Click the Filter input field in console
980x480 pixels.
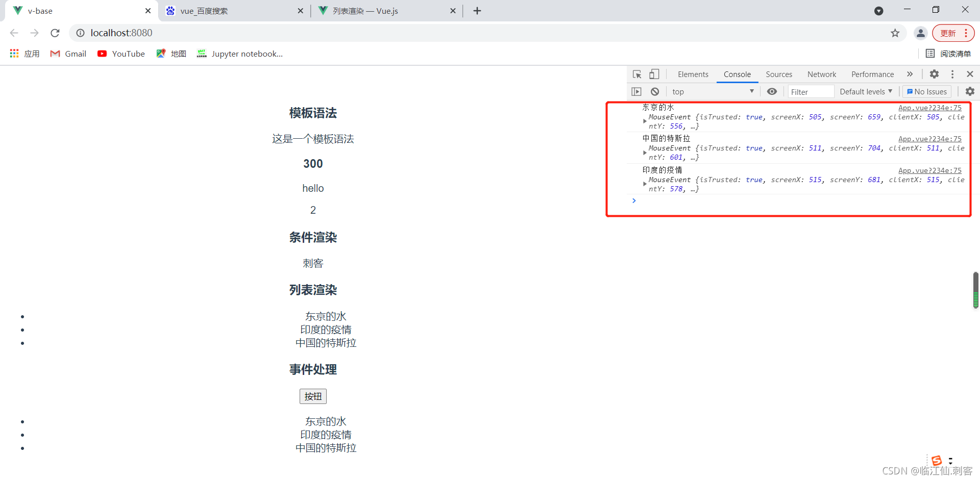point(811,91)
